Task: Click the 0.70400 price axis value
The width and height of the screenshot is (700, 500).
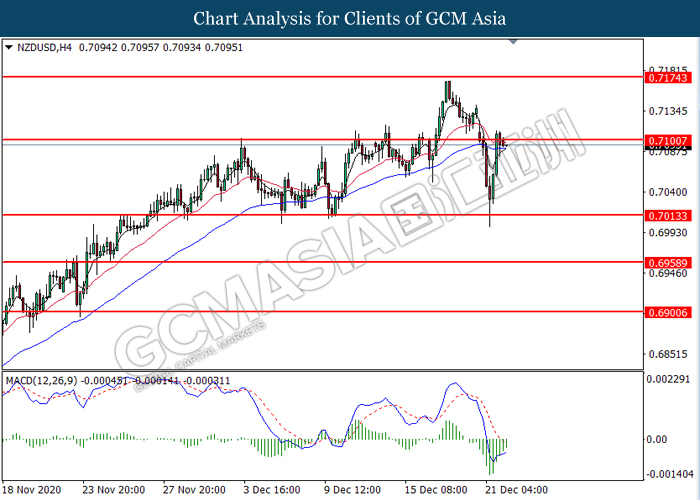Action: pyautogui.click(x=668, y=192)
